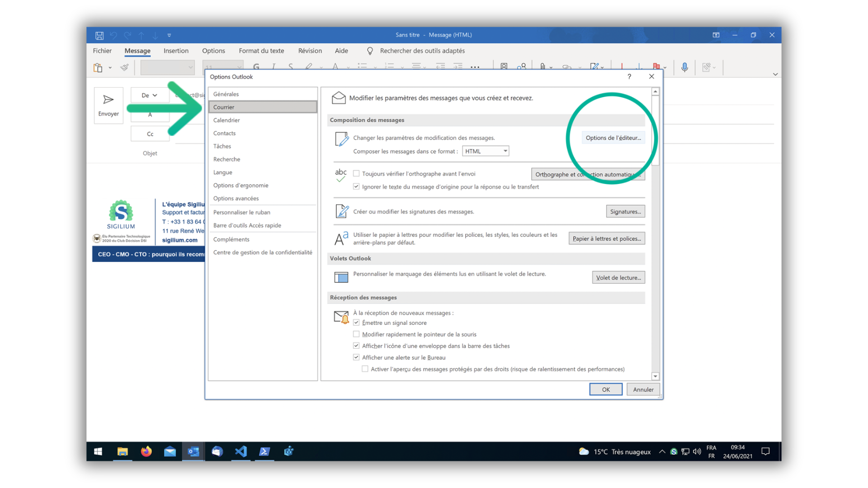The width and height of the screenshot is (868, 488).
Task: Click the options panel scroll down arrow
Action: [x=655, y=376]
